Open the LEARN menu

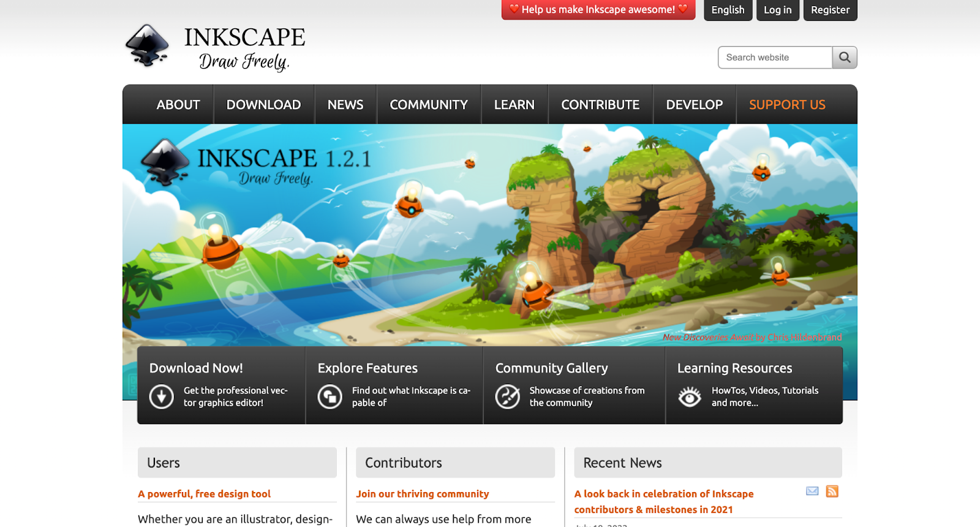pyautogui.click(x=514, y=105)
